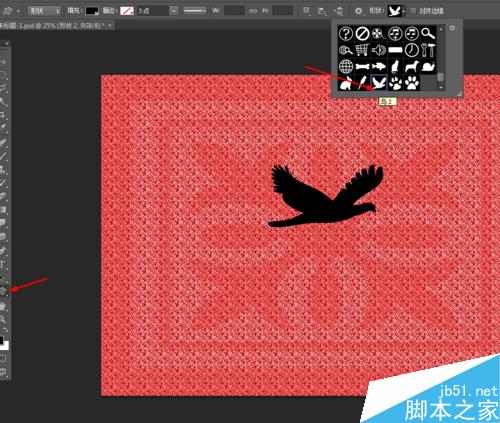Collapse the toolbox panel arrows

tap(6, 43)
